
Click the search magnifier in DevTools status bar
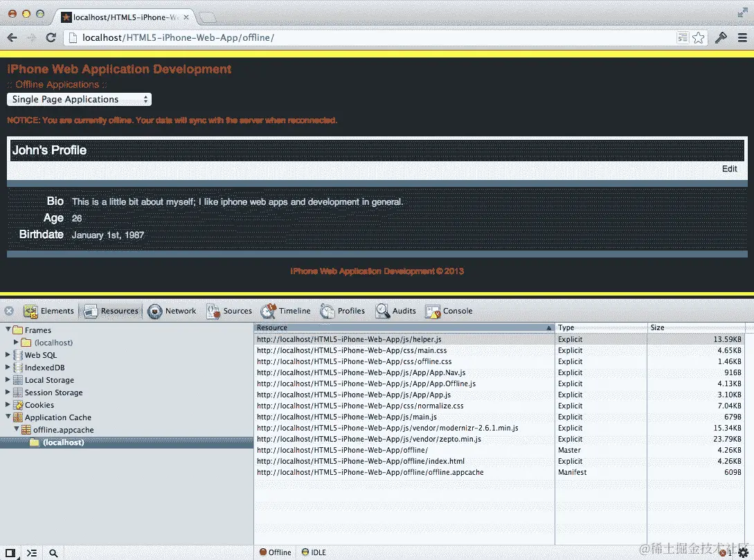pyautogui.click(x=53, y=553)
